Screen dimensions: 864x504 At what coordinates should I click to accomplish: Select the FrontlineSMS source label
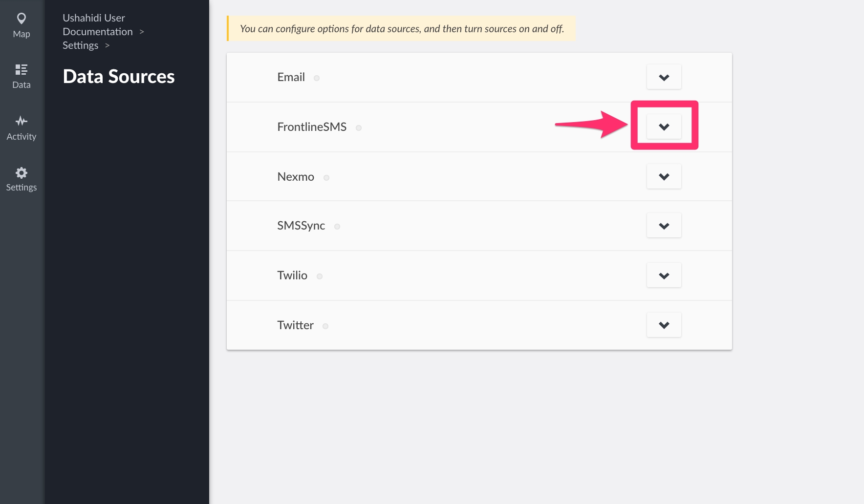coord(312,127)
